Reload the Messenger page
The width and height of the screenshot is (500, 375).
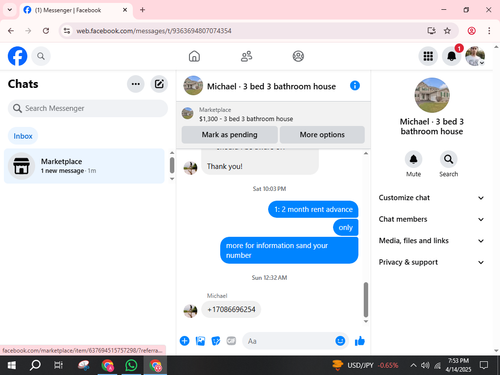click(46, 31)
